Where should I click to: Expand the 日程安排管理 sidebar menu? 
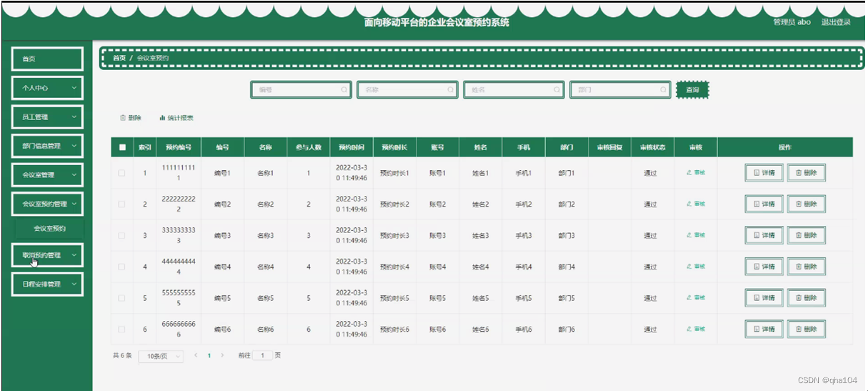48,284
